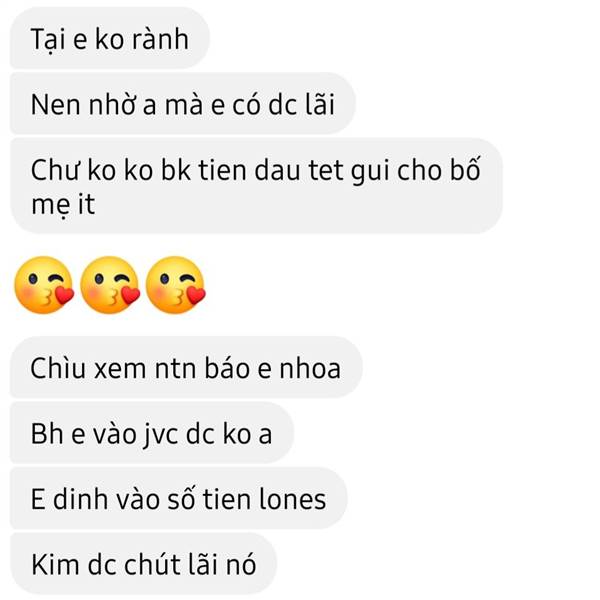Click the word 'Kim' in the last message
Viewport: 600px width, 600px height.
click(55, 564)
